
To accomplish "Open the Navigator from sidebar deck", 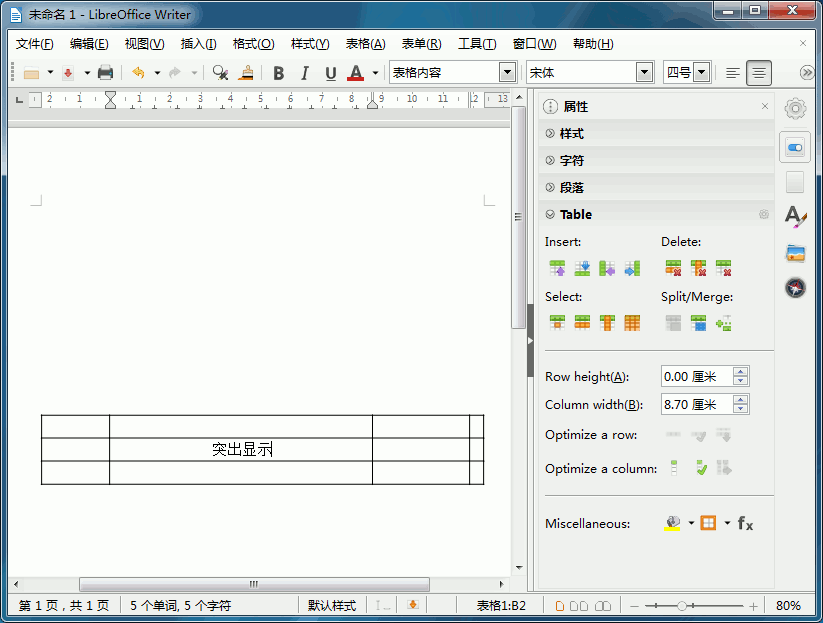I will point(795,288).
